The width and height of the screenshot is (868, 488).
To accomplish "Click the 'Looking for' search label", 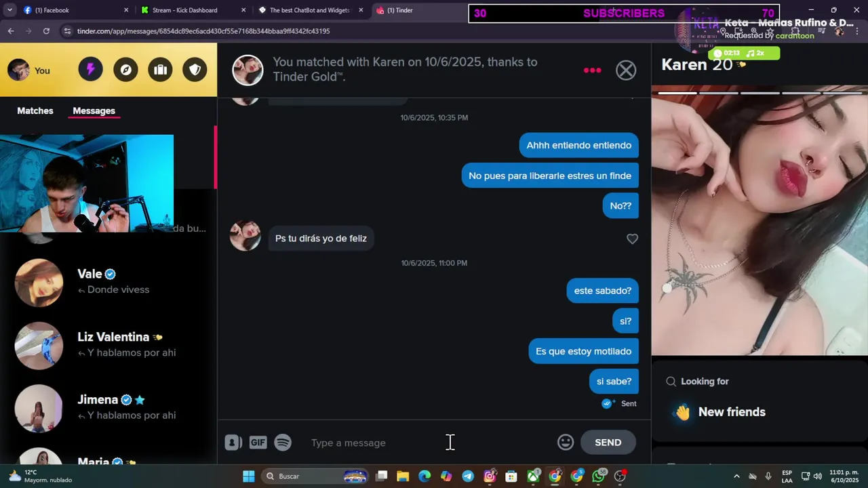I will [705, 382].
